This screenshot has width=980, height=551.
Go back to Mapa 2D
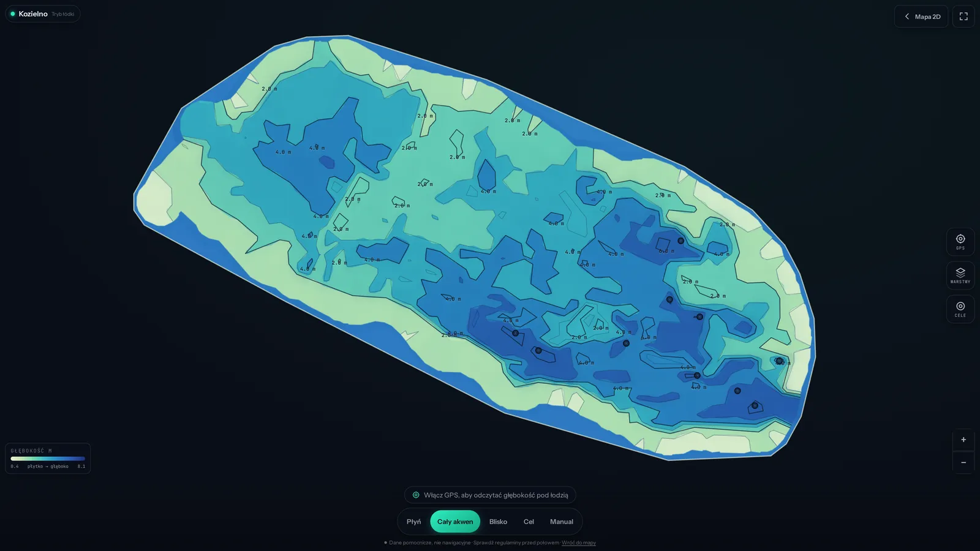pos(921,17)
